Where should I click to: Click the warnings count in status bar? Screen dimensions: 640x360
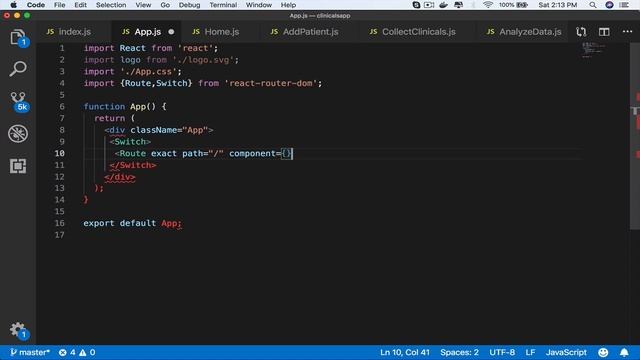pyautogui.click(x=87, y=352)
